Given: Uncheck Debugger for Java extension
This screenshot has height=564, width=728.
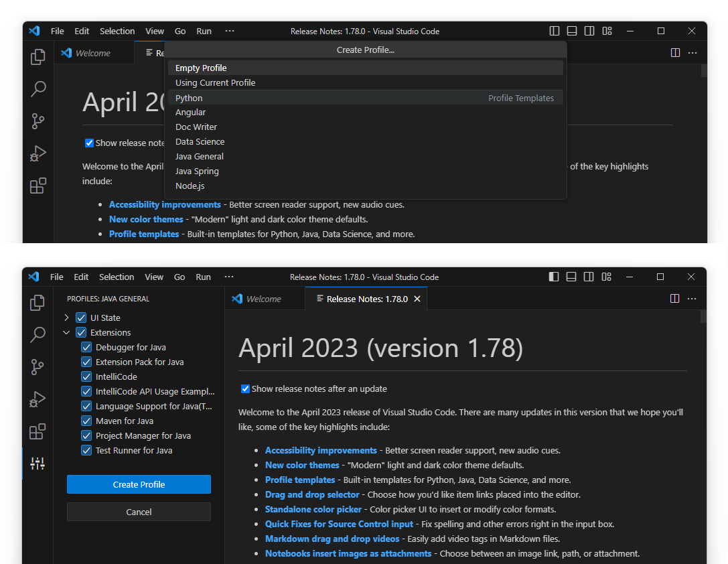Looking at the screenshot, I should [x=86, y=347].
